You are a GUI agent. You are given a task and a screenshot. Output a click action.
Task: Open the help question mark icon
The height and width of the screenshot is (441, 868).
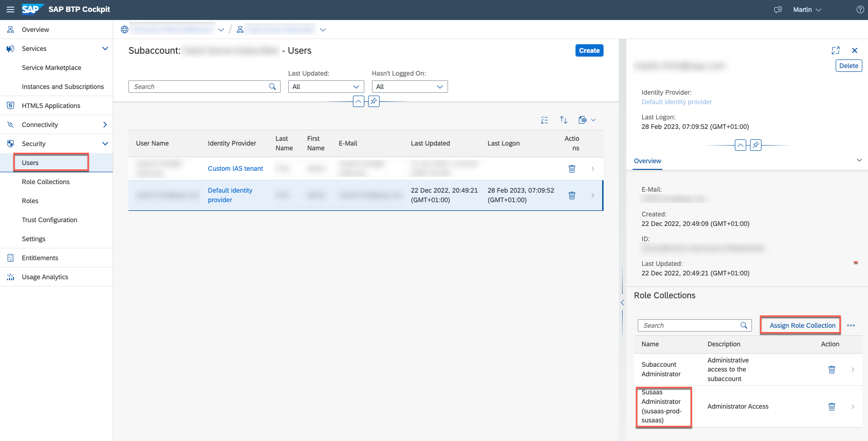tap(860, 10)
